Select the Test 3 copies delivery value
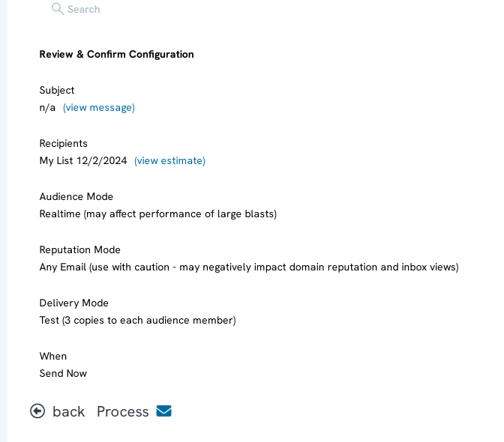This screenshot has height=442, width=504. tap(137, 321)
